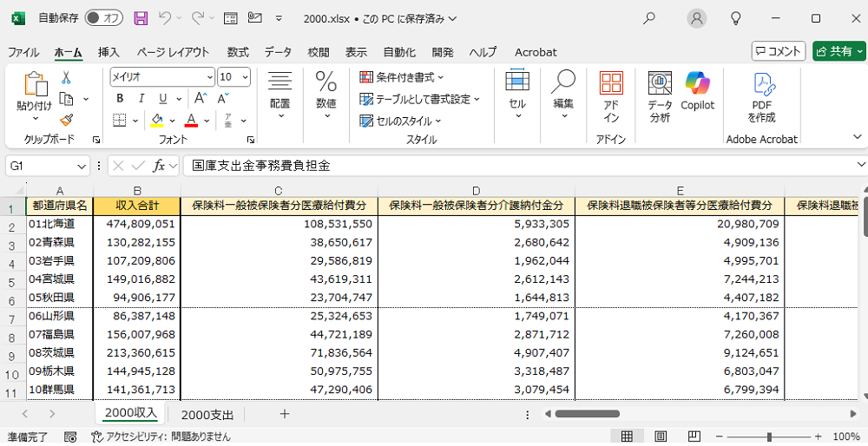Expand the formula bar chevron

click(x=860, y=164)
